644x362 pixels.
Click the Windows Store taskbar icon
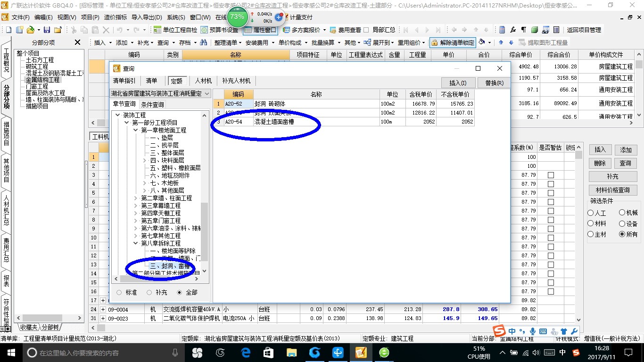click(268, 352)
